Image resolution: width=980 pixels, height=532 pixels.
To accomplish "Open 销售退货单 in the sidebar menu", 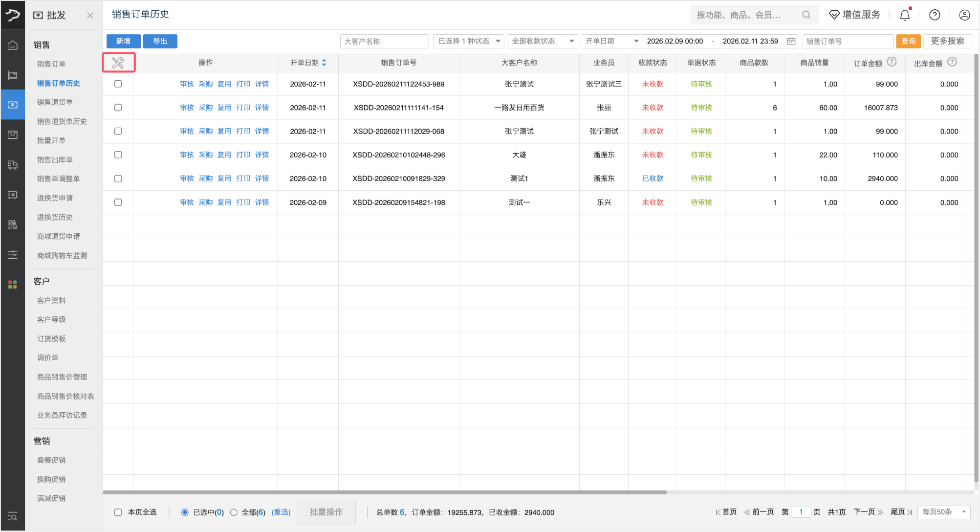I will (x=55, y=102).
